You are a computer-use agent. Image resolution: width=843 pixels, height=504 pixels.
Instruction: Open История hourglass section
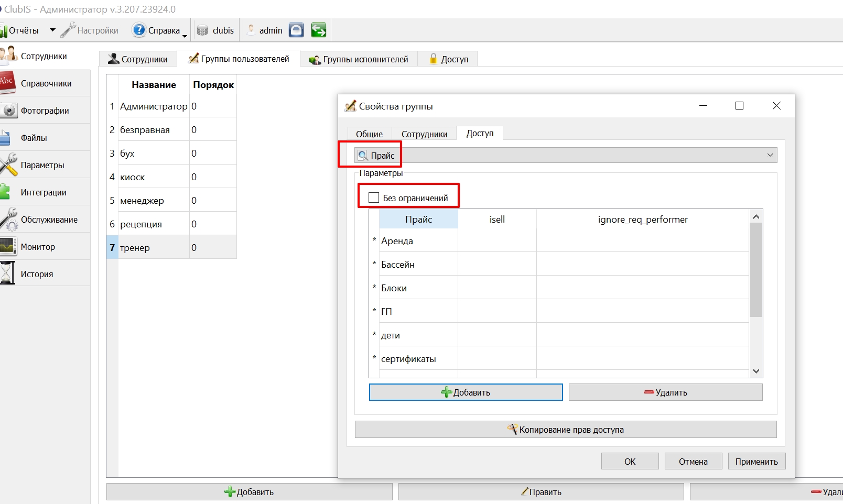click(45, 274)
